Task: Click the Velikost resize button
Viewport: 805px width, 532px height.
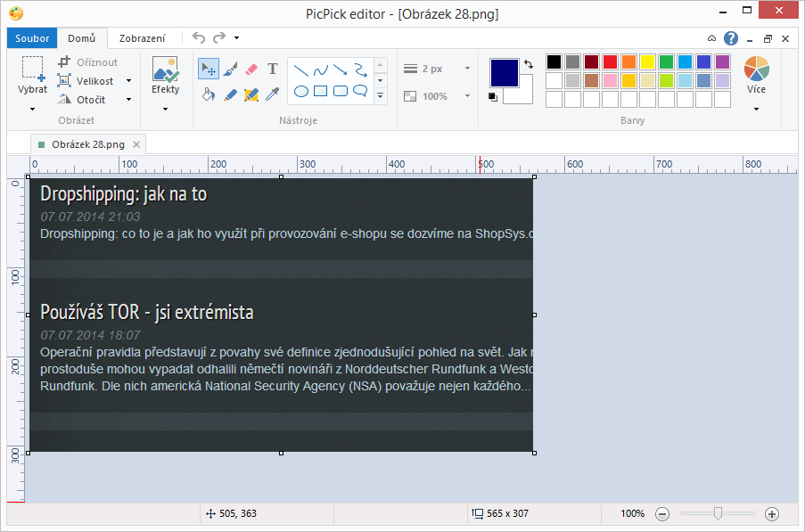Action: [87, 81]
